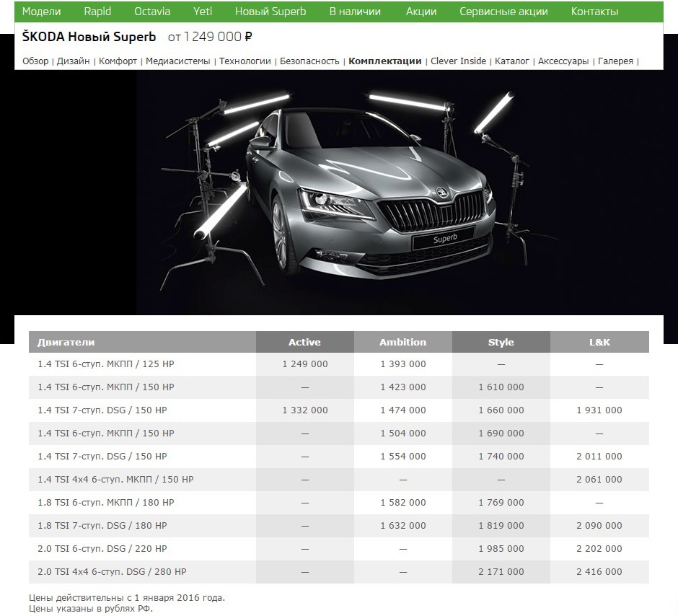Click the Style column header
The width and height of the screenshot is (678, 616).
(501, 342)
